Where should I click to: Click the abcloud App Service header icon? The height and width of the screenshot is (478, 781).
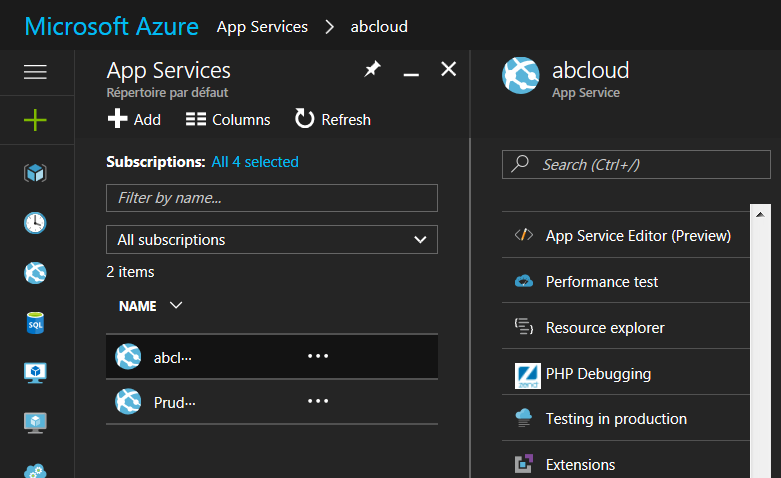(521, 76)
